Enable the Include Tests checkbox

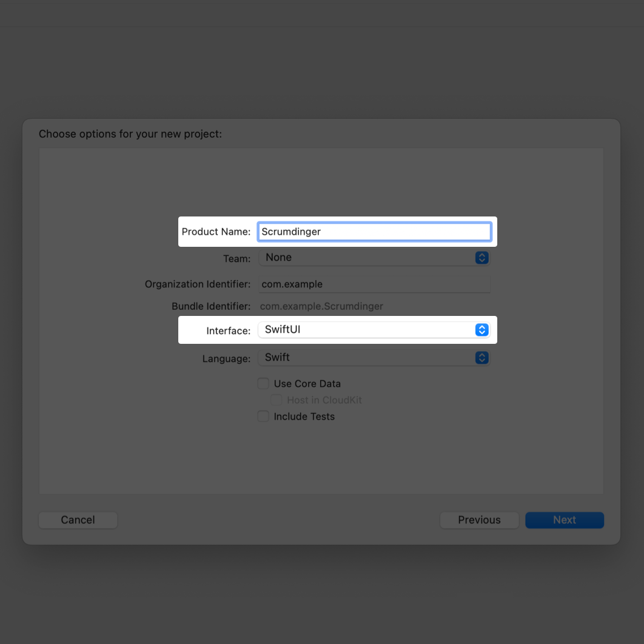click(263, 416)
